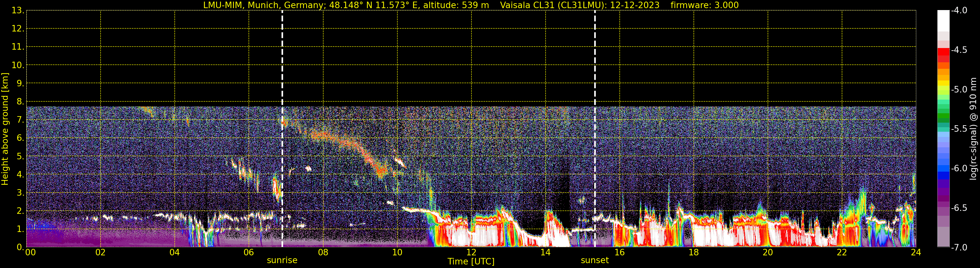Viewport: 980px width, 268px height.
Task: Click the '-6.0' colorbar tick label
Action: [x=959, y=168]
